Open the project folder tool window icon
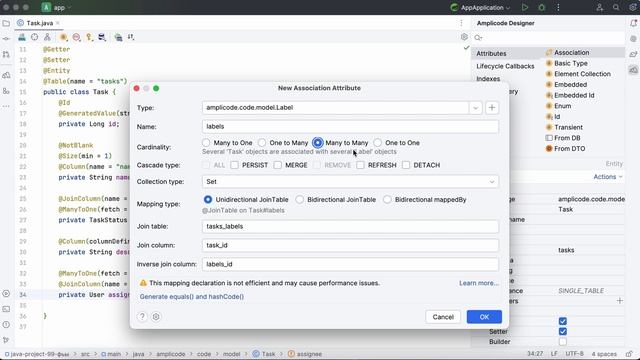Image resolution: width=640 pixels, height=360 pixels. (6, 23)
